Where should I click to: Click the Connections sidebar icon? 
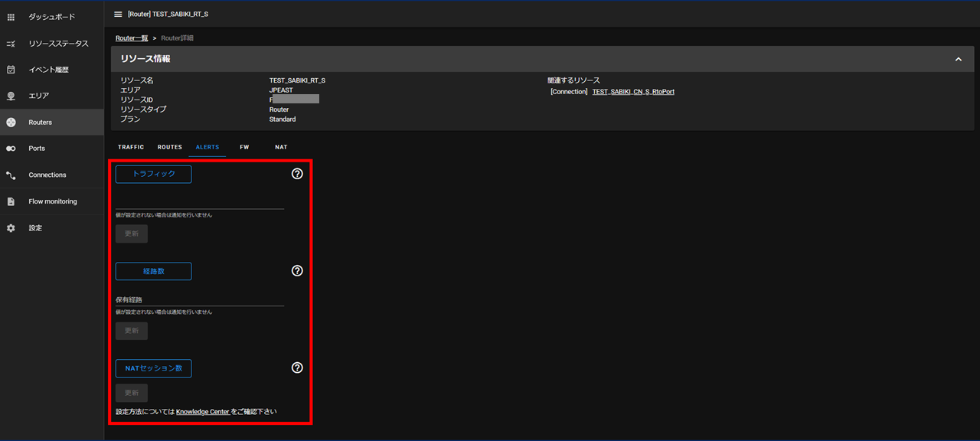(11, 175)
